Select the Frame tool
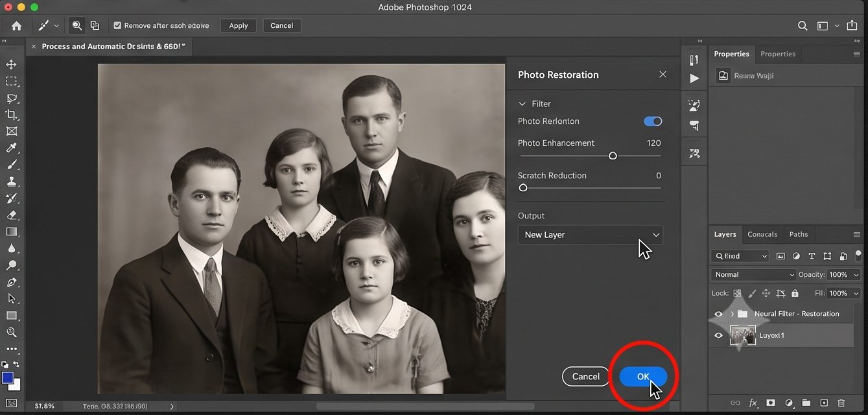Viewport: 868px width, 415px height. pyautogui.click(x=12, y=131)
